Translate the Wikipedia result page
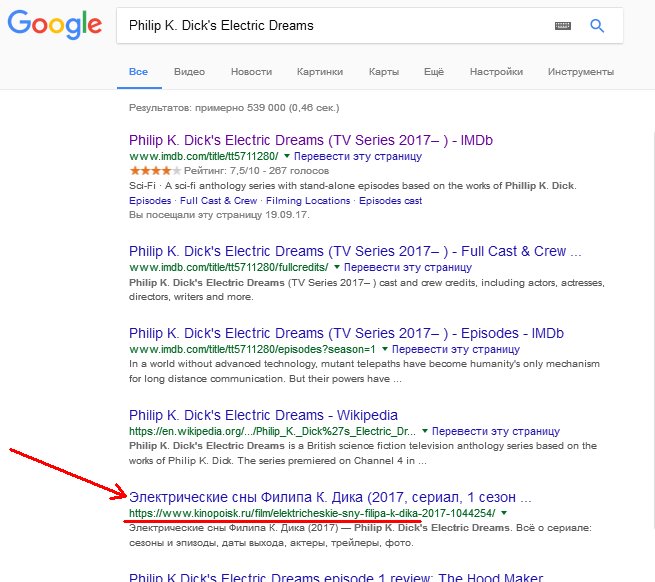Screen dimensions: 655x582 (x=496, y=431)
